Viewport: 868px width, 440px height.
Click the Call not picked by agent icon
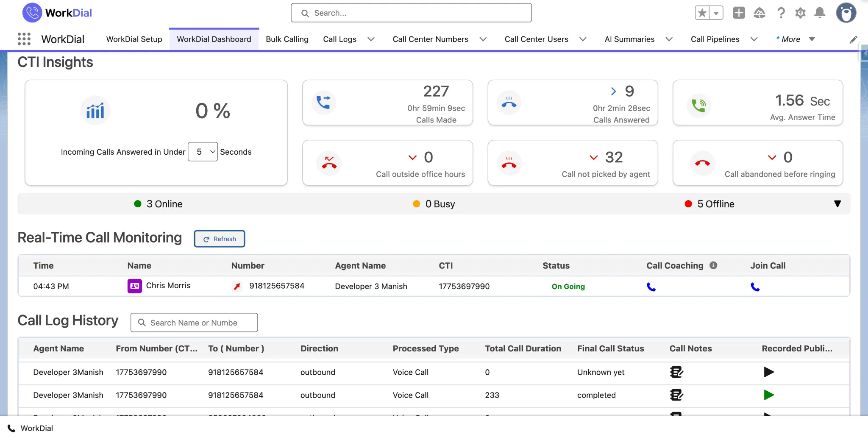point(509,163)
